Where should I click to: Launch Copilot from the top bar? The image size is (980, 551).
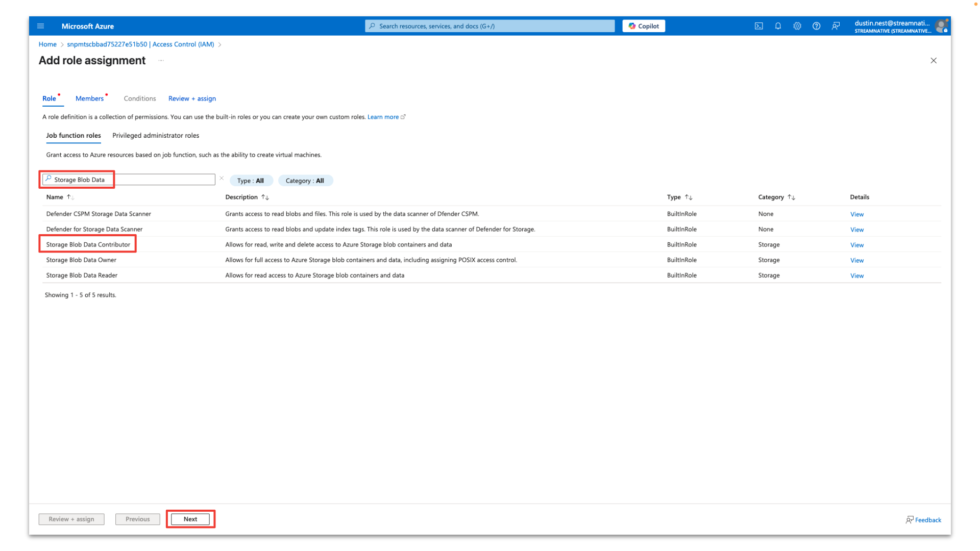click(x=643, y=26)
